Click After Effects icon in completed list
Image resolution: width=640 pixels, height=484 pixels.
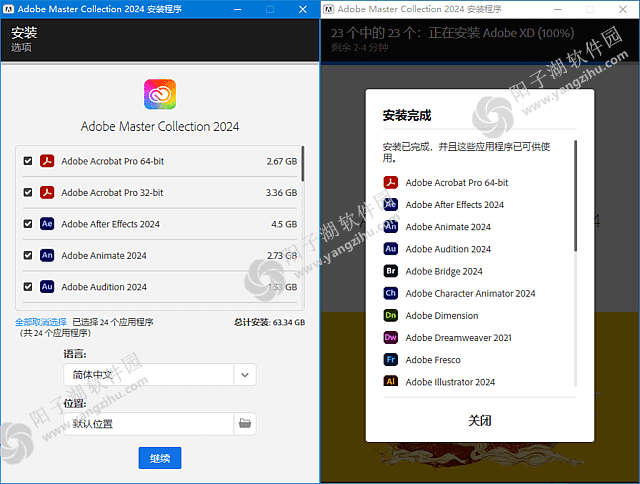coord(391,204)
